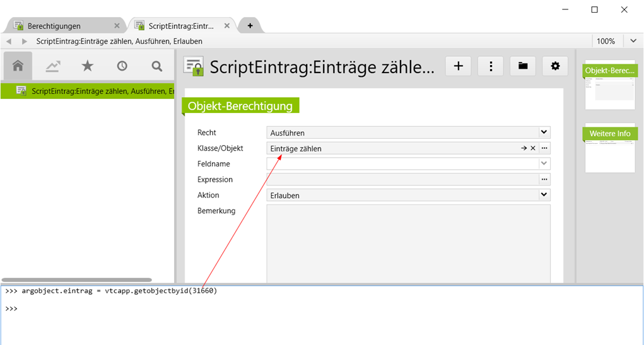Add new entry with plus button

point(458,66)
